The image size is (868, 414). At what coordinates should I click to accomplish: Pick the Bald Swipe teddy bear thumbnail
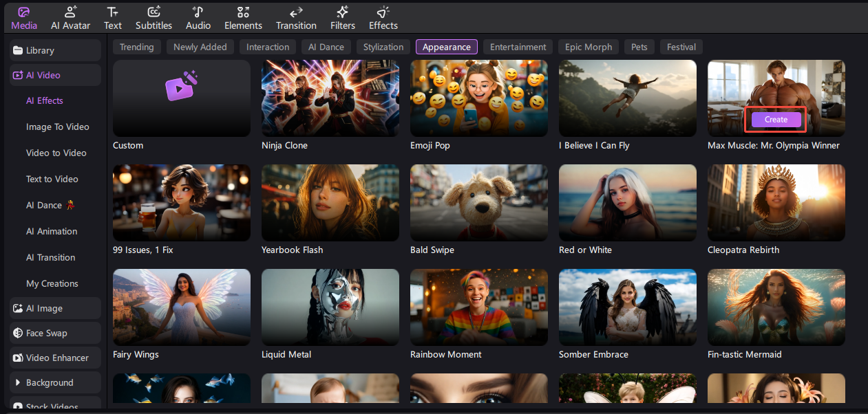point(478,202)
